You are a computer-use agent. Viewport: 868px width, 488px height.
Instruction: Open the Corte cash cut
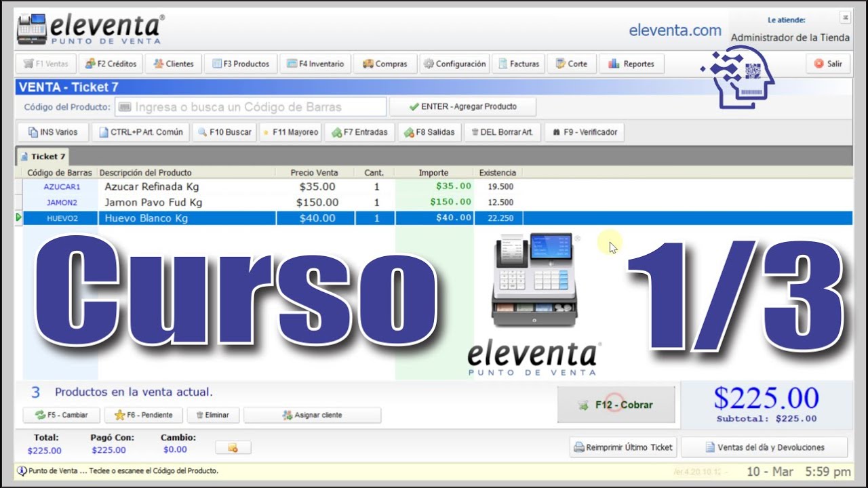571,64
